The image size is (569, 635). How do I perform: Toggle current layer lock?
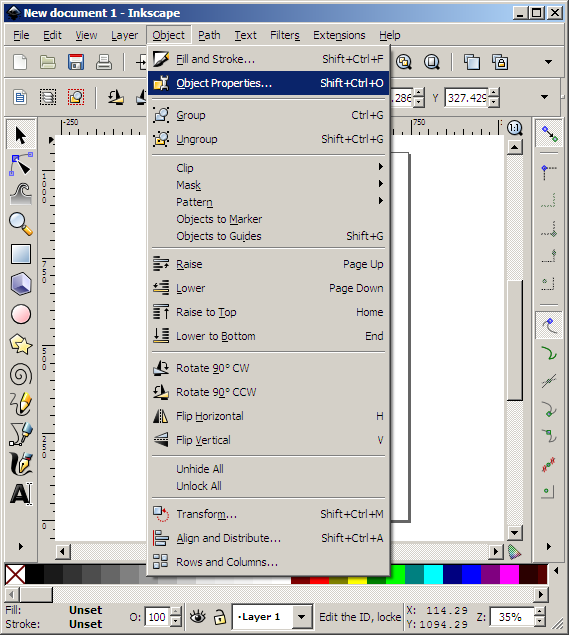pos(219,617)
